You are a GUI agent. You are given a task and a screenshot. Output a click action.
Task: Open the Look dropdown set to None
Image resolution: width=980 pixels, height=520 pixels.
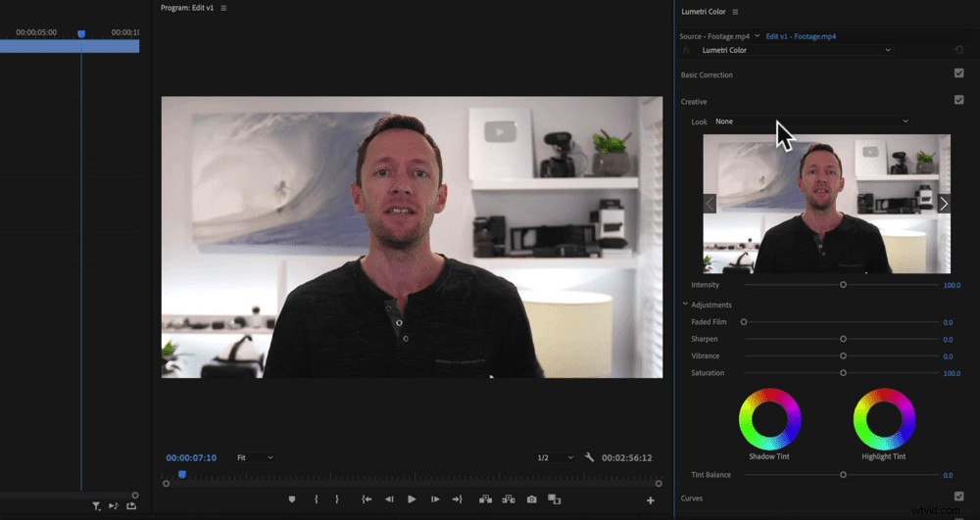pos(811,121)
